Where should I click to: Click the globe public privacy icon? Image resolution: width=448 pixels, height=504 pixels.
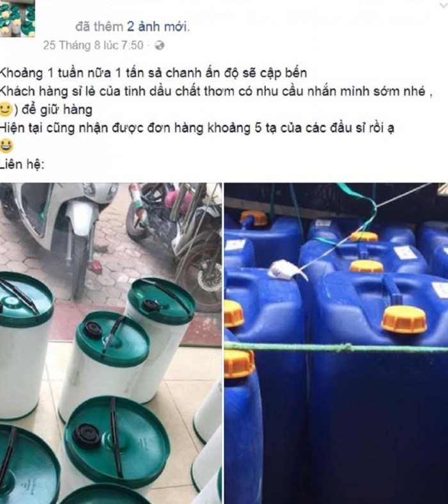click(159, 45)
